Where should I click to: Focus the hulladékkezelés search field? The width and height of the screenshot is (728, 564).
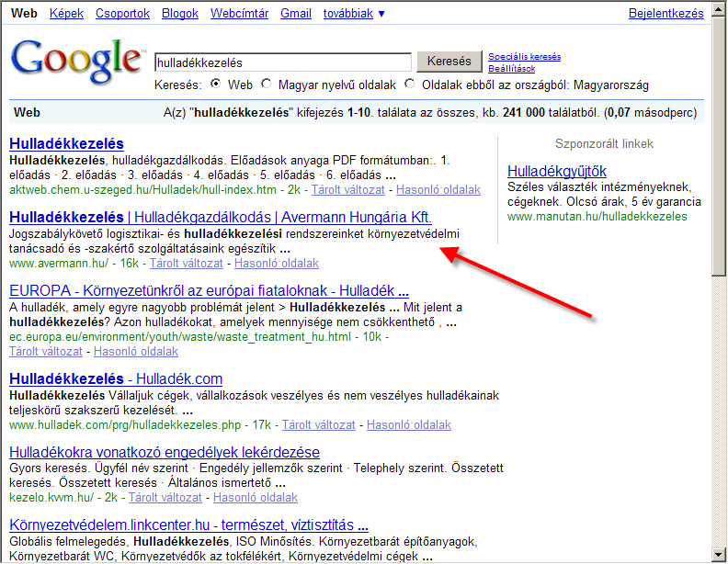pyautogui.click(x=283, y=62)
